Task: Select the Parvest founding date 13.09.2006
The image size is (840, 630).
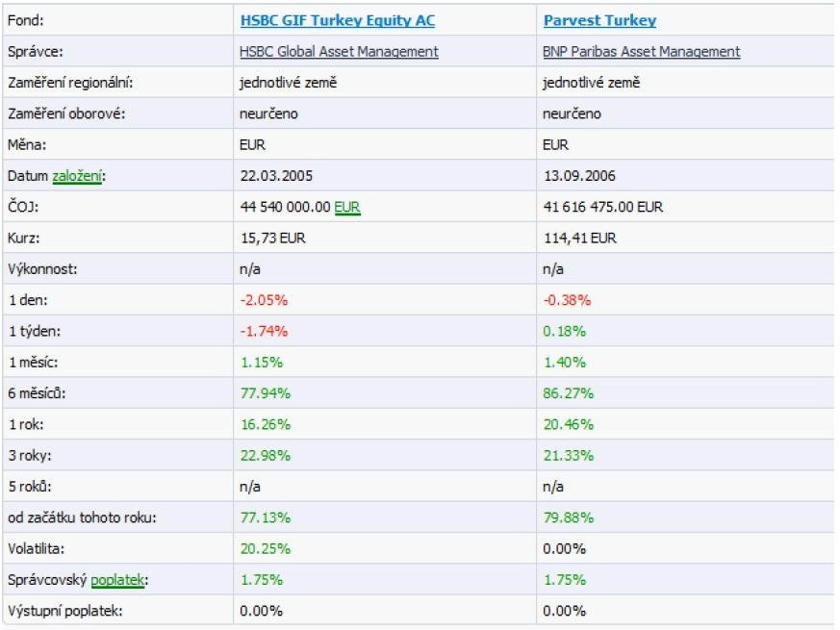Action: pos(579,176)
